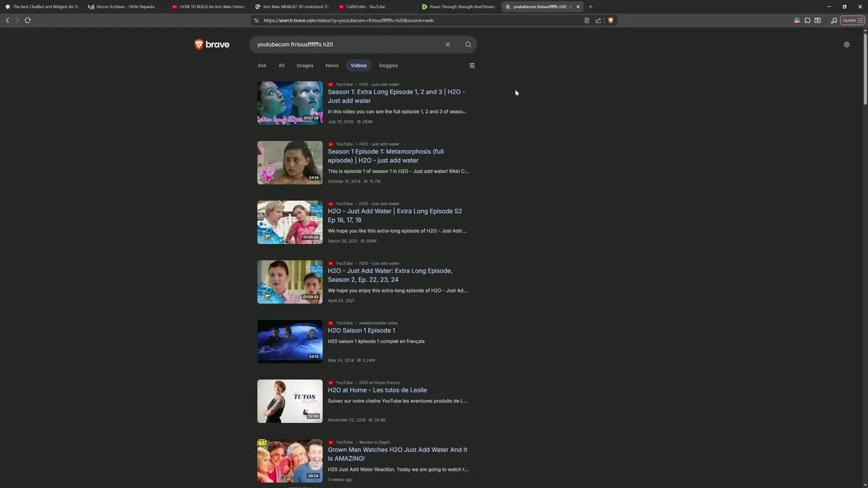Close the active search tab
This screenshot has width=868, height=488.
[x=578, y=7]
